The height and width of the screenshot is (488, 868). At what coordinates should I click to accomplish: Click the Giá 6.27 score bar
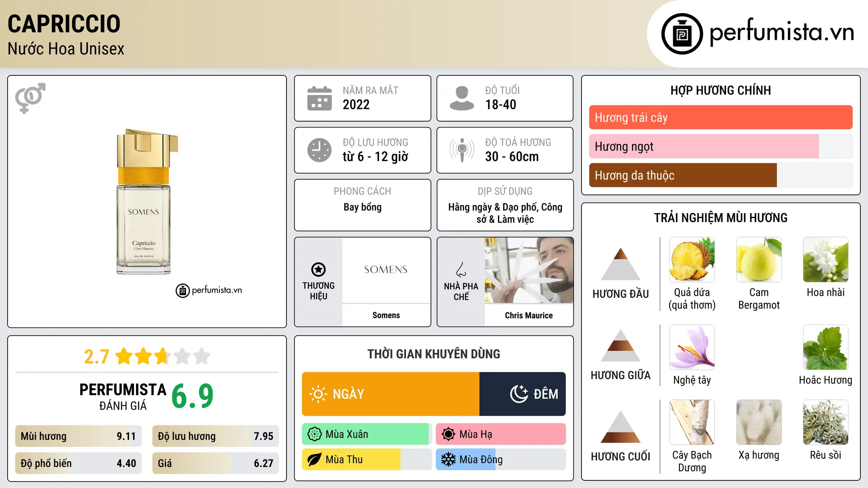[215, 463]
